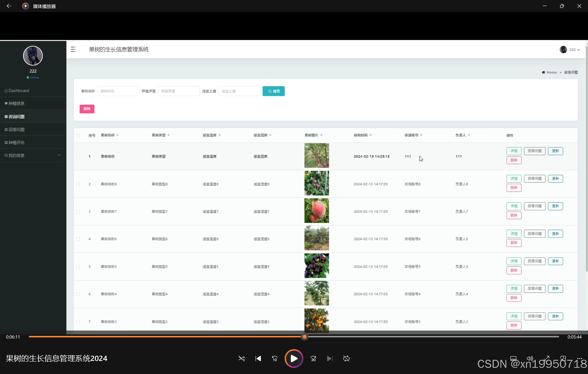This screenshot has width=588, height=374.
Task: Click the 种植详情 search input field
Action: [x=179, y=91]
